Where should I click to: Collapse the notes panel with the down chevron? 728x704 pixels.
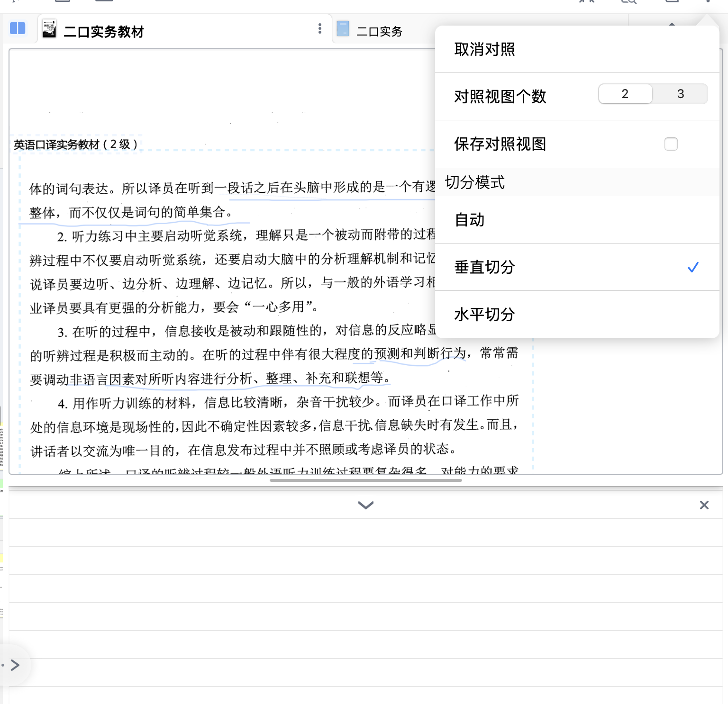(365, 505)
